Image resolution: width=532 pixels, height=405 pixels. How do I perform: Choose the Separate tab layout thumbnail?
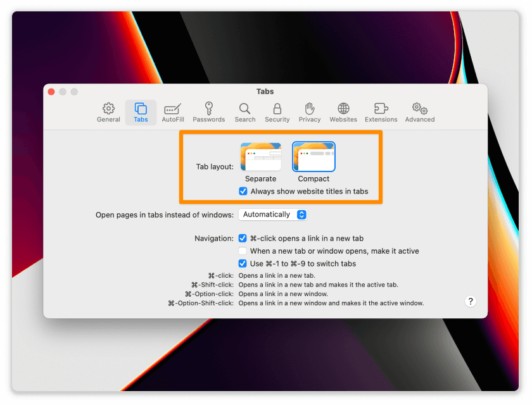click(260, 156)
